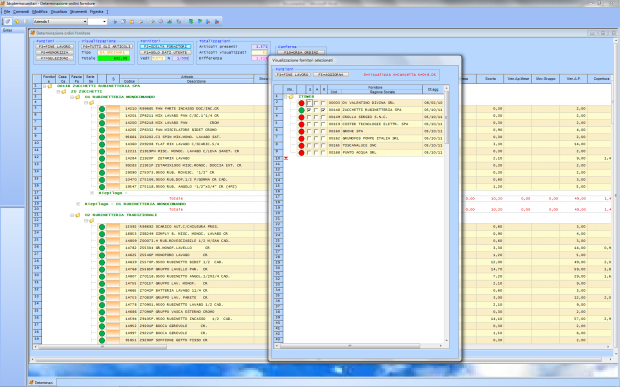Collapse the 02 Rubinetteria Tradizionale tree node
This screenshot has width=620, height=387.
tap(72, 215)
